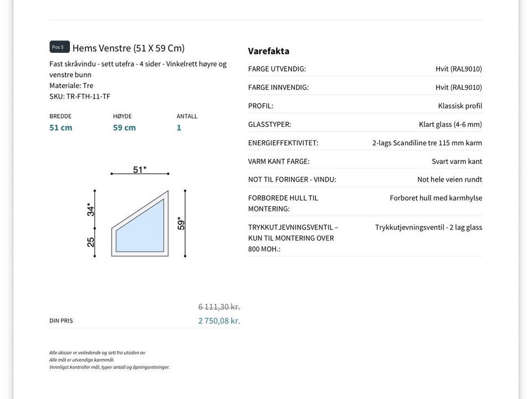Click the 'VARM KANT FARGE:' label

pyautogui.click(x=279, y=161)
